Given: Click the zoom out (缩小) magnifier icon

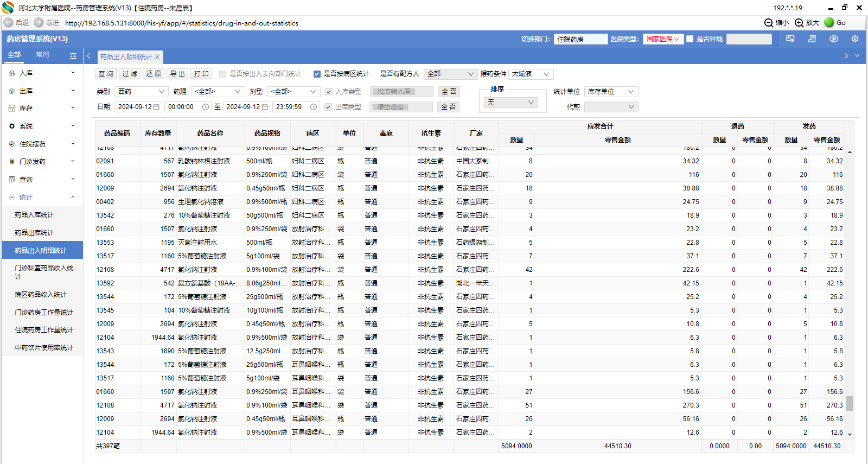Looking at the screenshot, I should click(769, 23).
